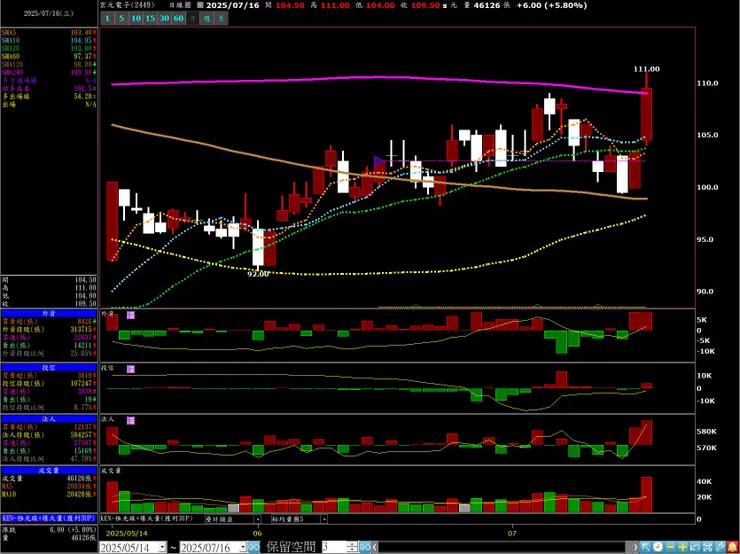Click the blue 外資 panel header
The height and width of the screenshot is (554, 740).
coord(49,314)
